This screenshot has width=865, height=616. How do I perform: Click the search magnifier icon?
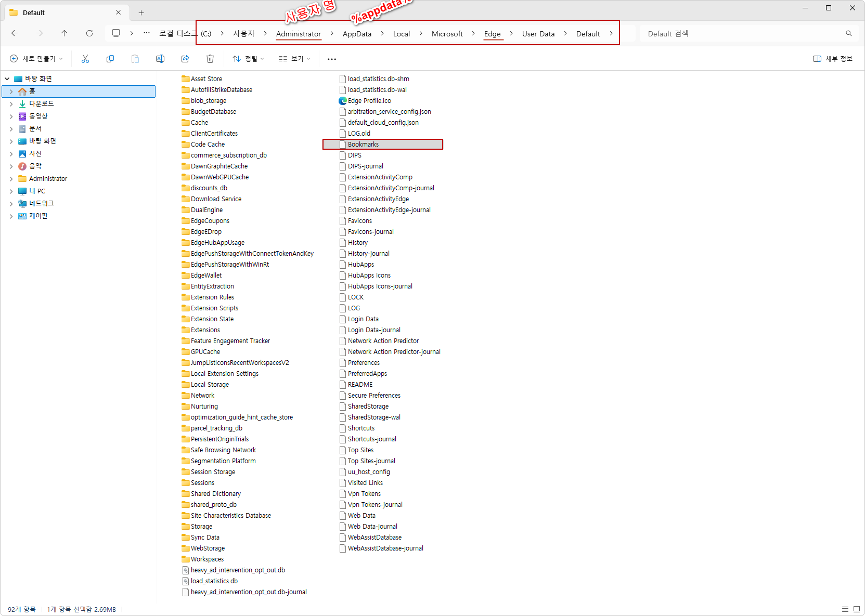pyautogui.click(x=849, y=33)
